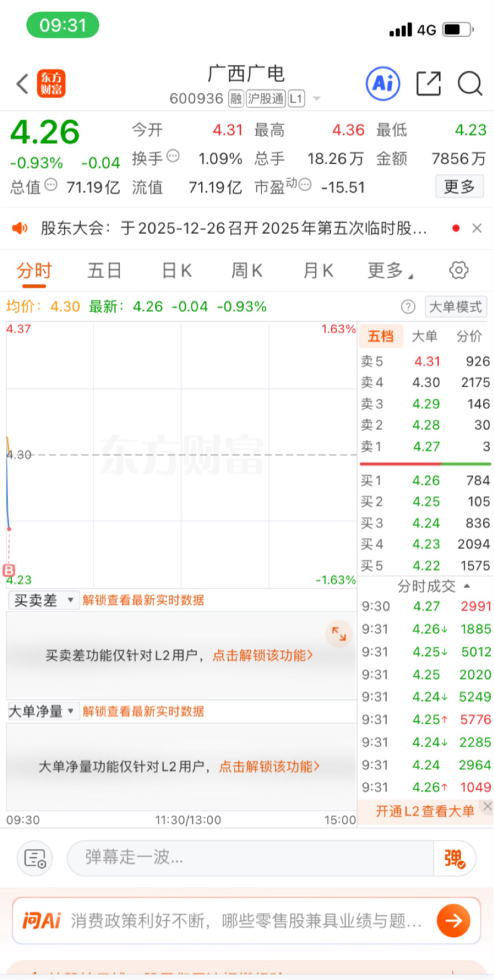Switch to the 日K chart tab
This screenshot has width=494, height=980.
177,271
